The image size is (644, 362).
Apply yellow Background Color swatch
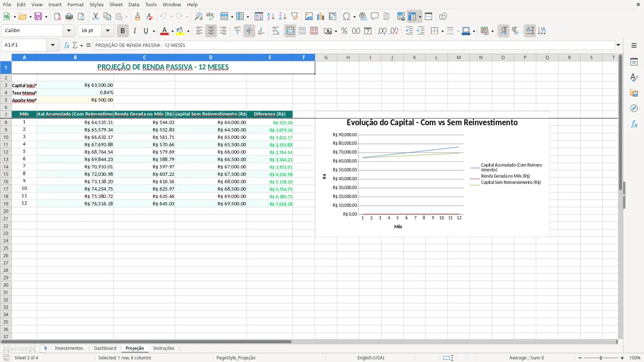(x=180, y=31)
